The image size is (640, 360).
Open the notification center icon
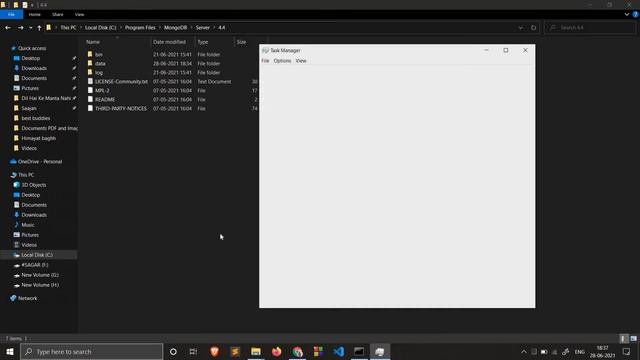627,351
